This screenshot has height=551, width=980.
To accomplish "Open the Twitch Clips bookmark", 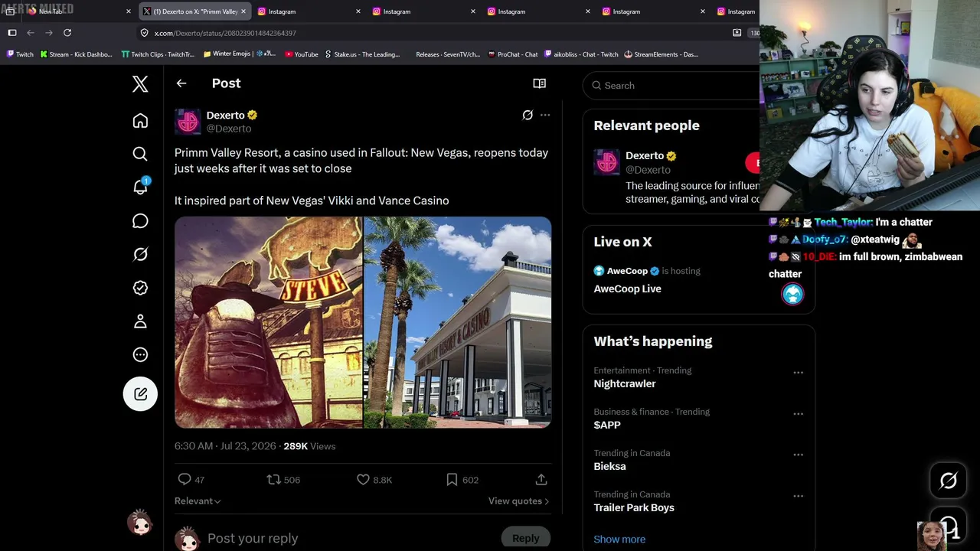I will pos(158,54).
